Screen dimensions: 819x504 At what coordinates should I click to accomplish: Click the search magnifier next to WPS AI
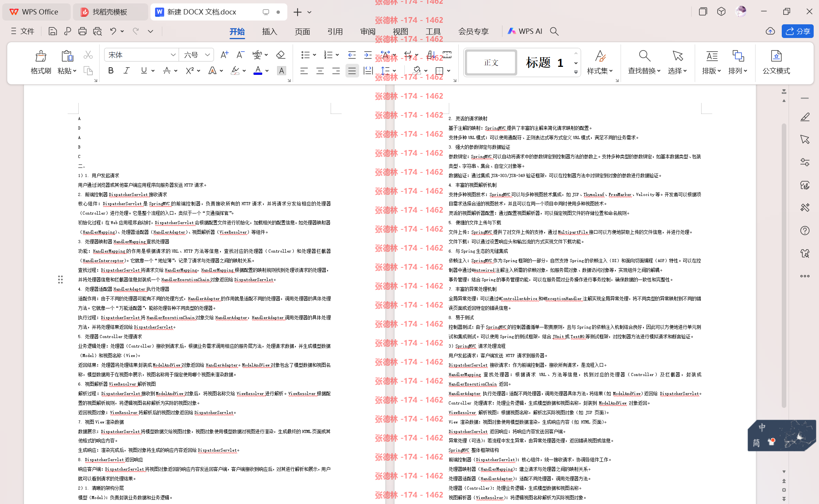click(554, 31)
